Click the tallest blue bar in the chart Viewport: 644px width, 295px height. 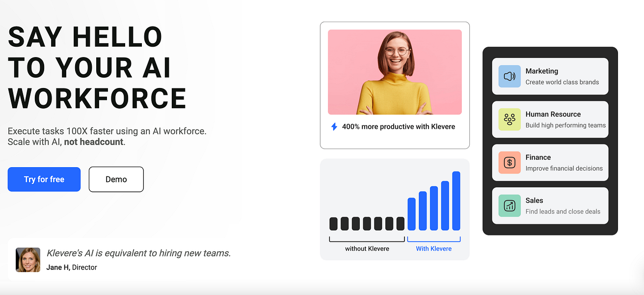456,202
